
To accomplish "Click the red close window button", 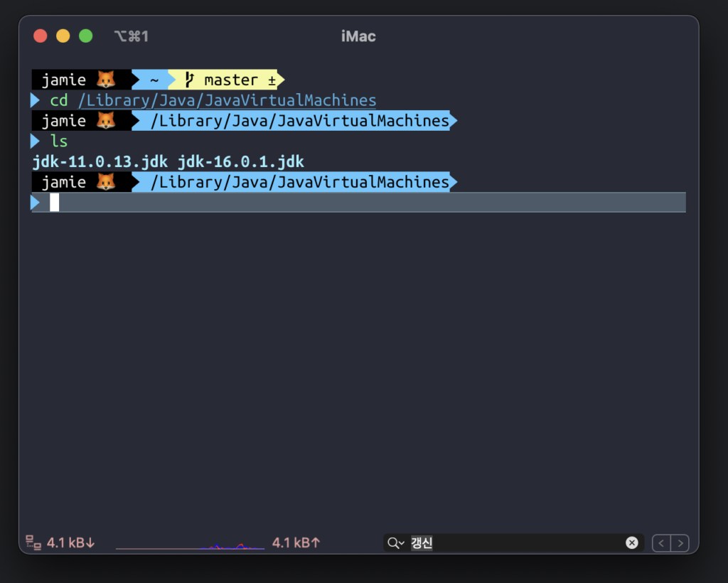I will (41, 36).
